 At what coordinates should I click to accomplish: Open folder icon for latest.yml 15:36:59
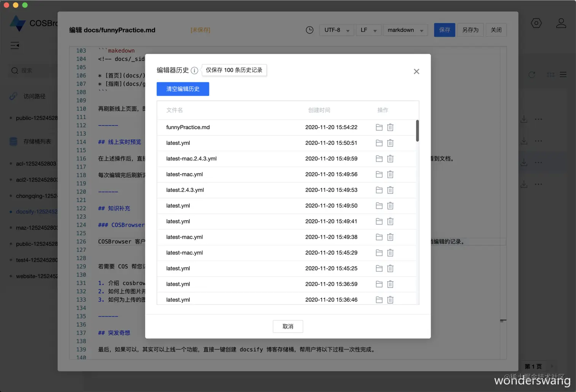(379, 284)
